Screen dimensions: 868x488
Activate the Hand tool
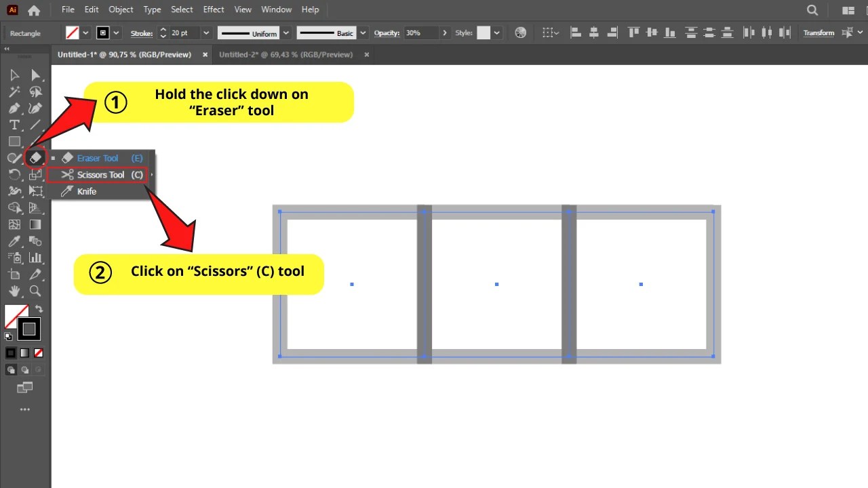pyautogui.click(x=14, y=291)
